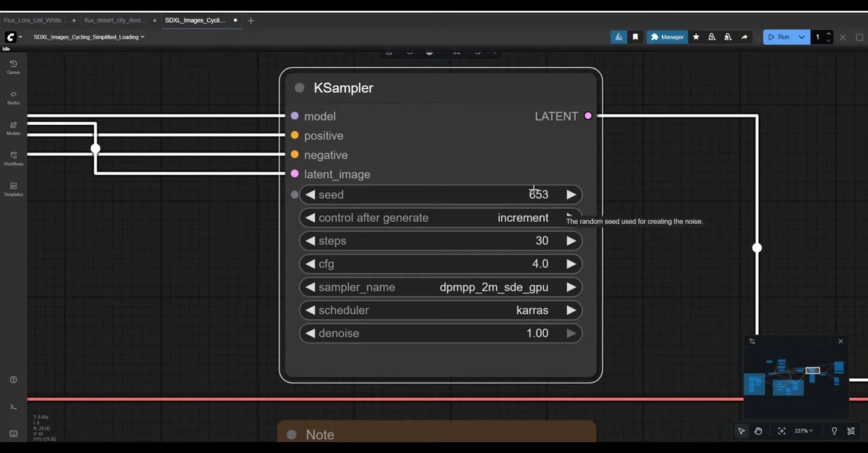868x453 pixels.
Task: Select previous scheduler with left arrow
Action: tap(310, 310)
